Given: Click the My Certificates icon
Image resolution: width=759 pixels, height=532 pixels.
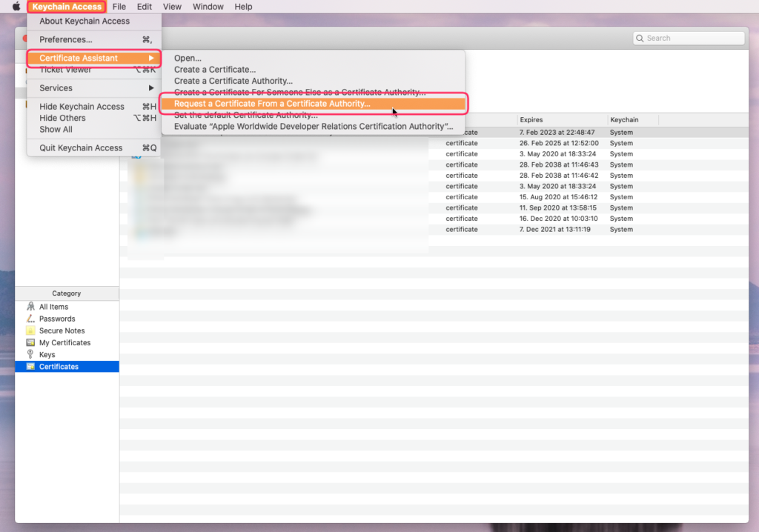Looking at the screenshot, I should tap(30, 343).
